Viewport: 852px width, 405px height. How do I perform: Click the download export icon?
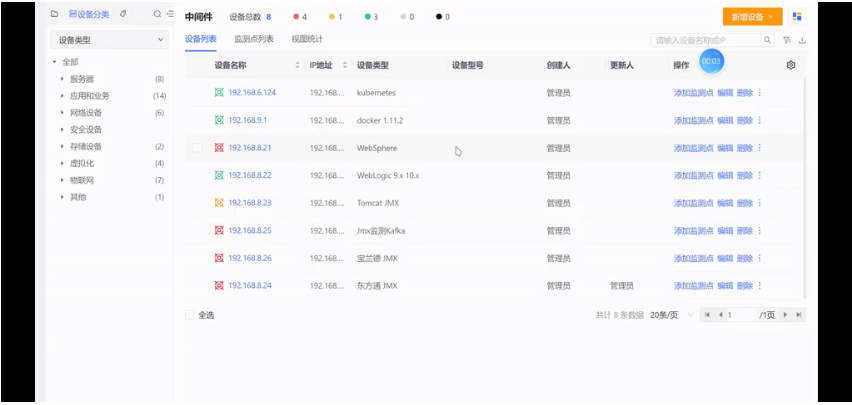[x=802, y=40]
